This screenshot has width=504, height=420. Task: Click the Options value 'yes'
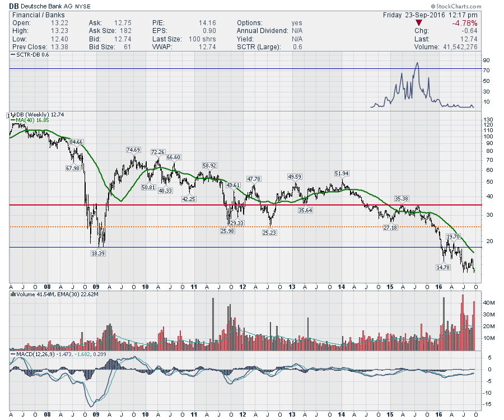coord(297,23)
